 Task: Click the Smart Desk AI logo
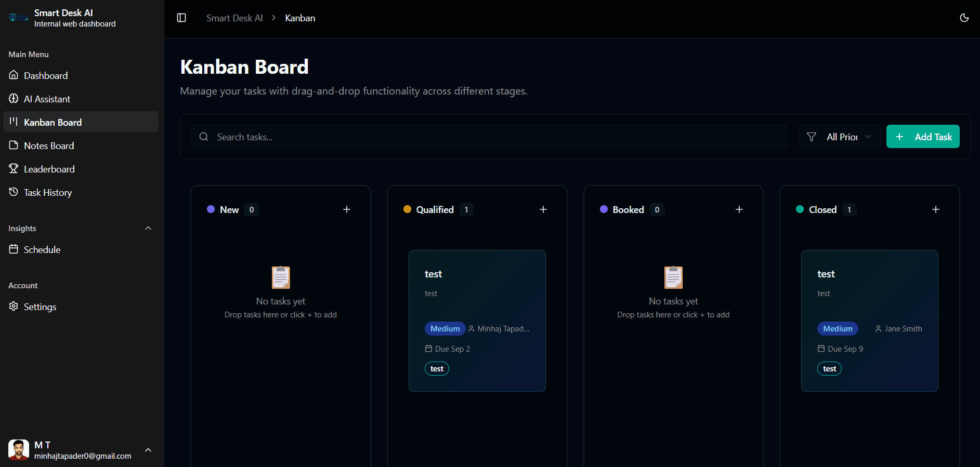tap(19, 18)
